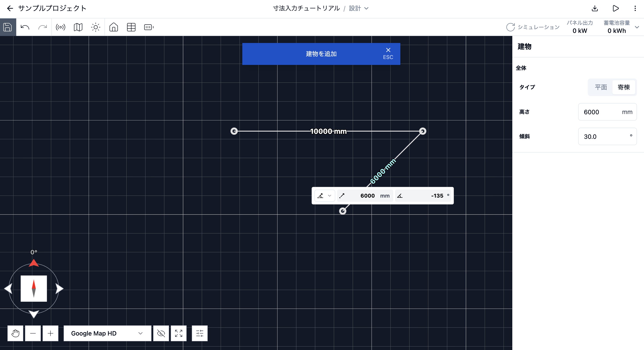Zoom out with the minus button

[33, 333]
